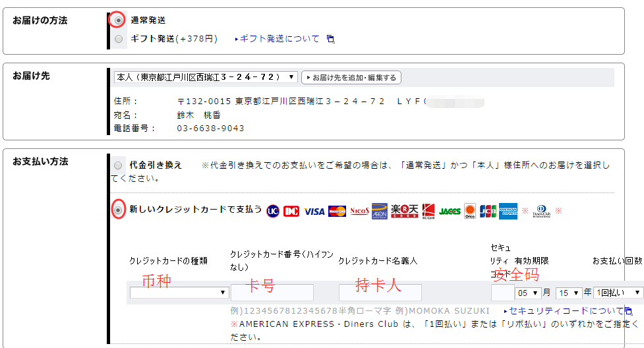
Task: Open ギフト発送について link
Action: pyautogui.click(x=279, y=39)
